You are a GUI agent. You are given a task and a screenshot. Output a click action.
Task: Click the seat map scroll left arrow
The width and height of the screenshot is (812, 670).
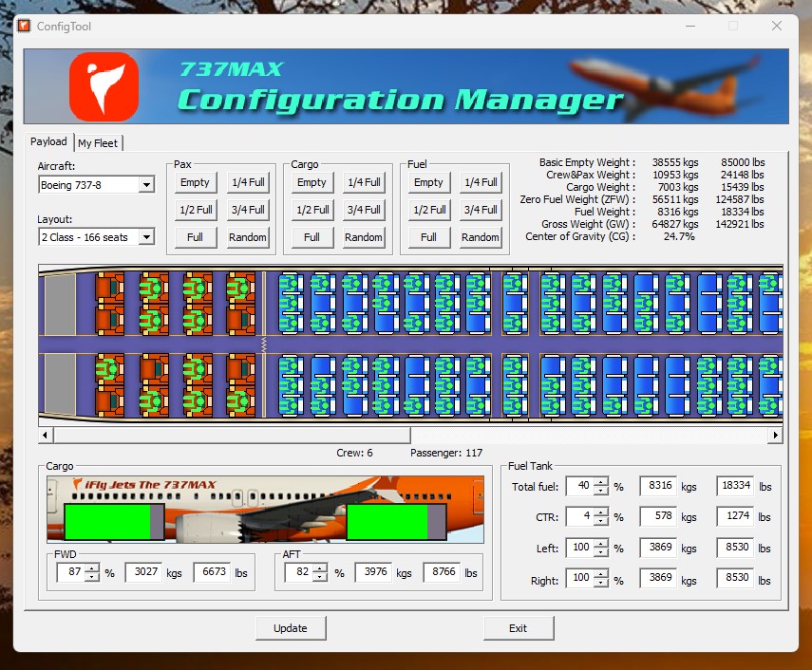coord(46,435)
